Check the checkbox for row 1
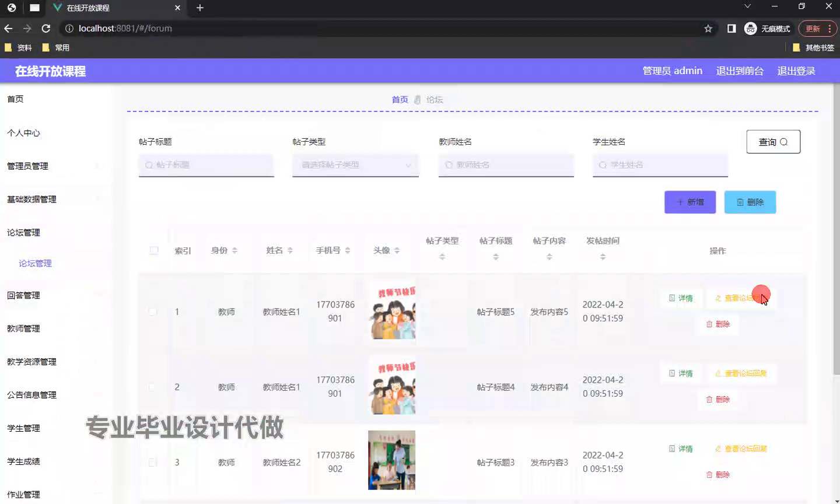840x504 pixels. (152, 312)
